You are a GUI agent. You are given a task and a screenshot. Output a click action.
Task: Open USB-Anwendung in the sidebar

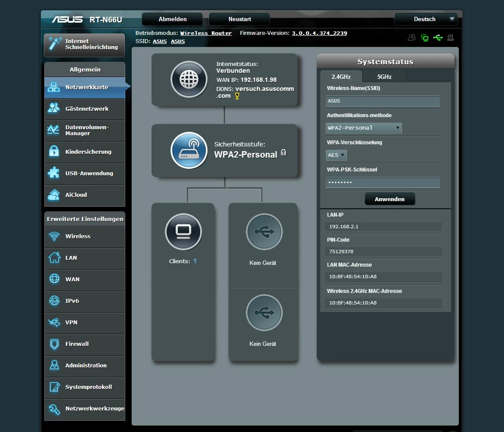[x=85, y=174]
